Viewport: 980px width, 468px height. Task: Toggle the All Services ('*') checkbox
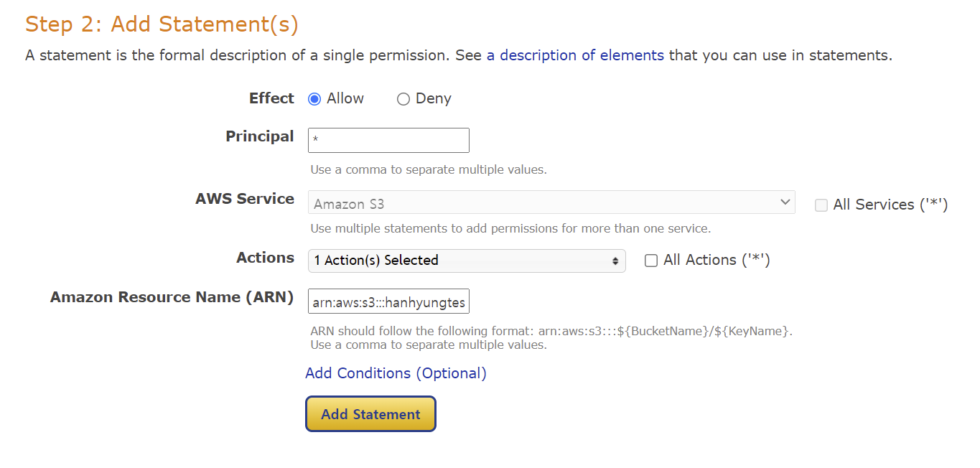pos(821,205)
